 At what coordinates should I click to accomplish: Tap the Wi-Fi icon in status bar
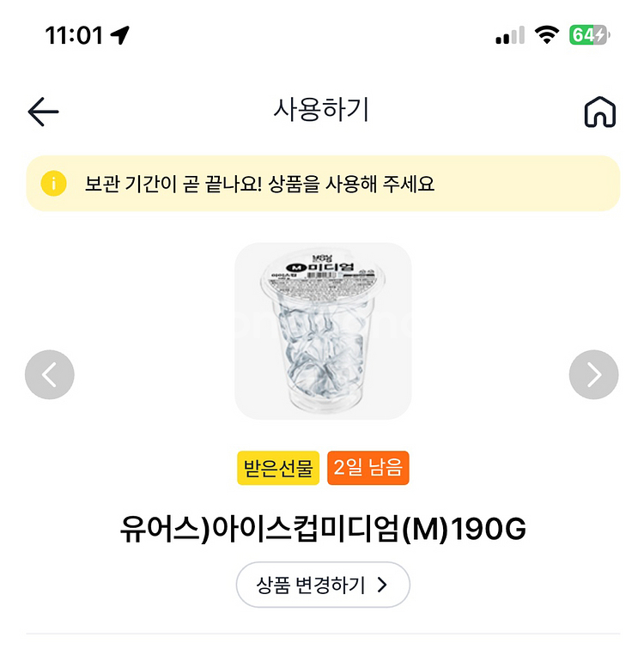pos(546,35)
